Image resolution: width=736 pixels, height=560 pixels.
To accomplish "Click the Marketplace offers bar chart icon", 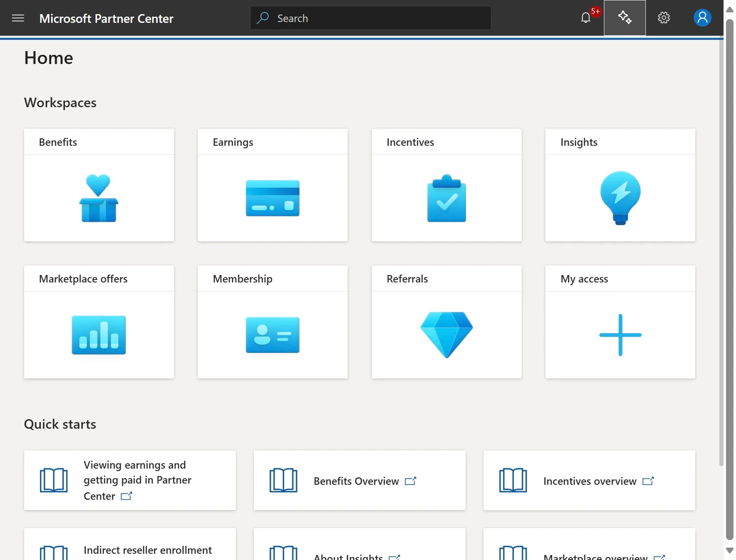I will [x=99, y=335].
